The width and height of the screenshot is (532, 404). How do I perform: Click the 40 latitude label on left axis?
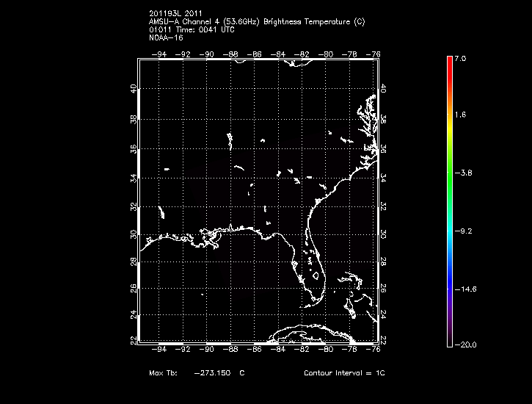pyautogui.click(x=132, y=88)
